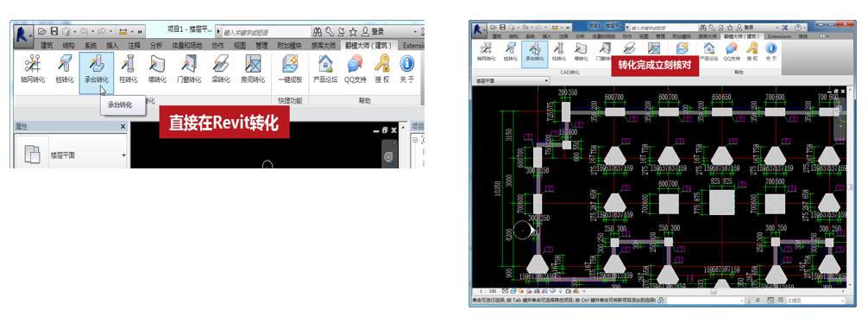Expand the project browser tree root node

point(416,141)
